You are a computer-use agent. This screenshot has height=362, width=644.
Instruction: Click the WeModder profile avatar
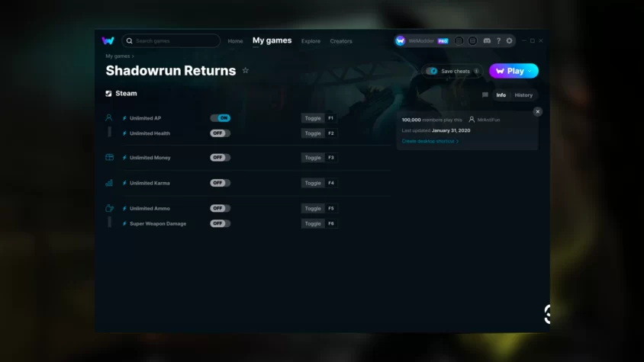coord(401,40)
